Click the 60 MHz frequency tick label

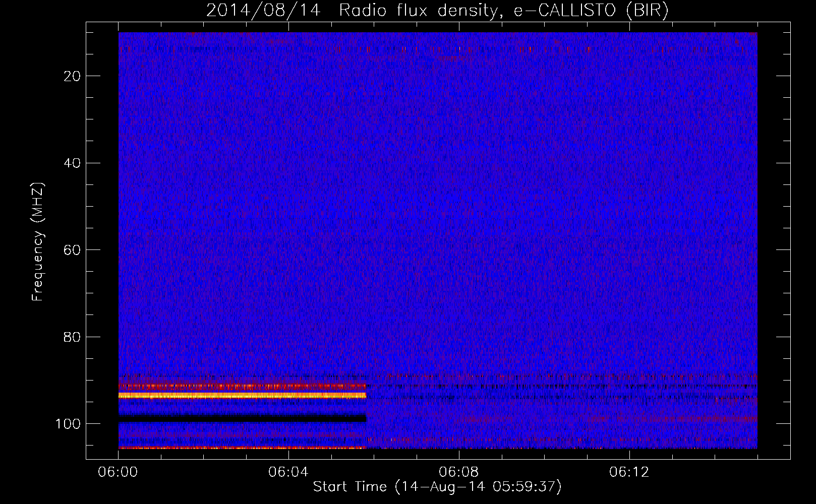tap(72, 250)
